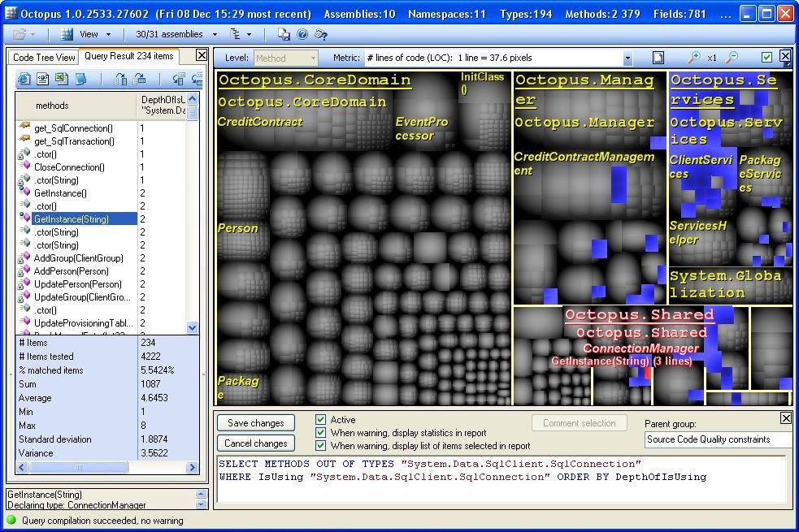Click the Octopus application icon in title bar
The height and width of the screenshot is (532, 799).
tap(11, 14)
